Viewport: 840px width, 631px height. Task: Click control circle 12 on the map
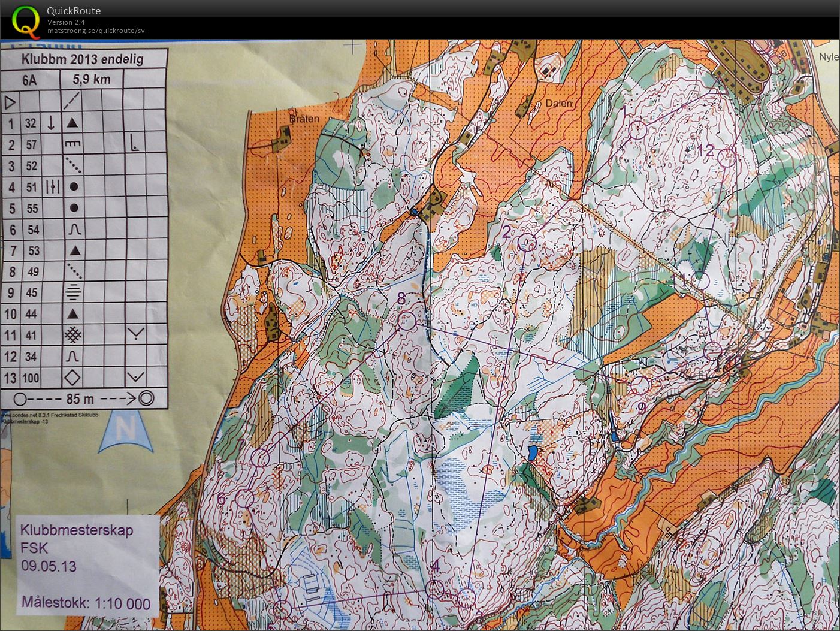(727, 157)
